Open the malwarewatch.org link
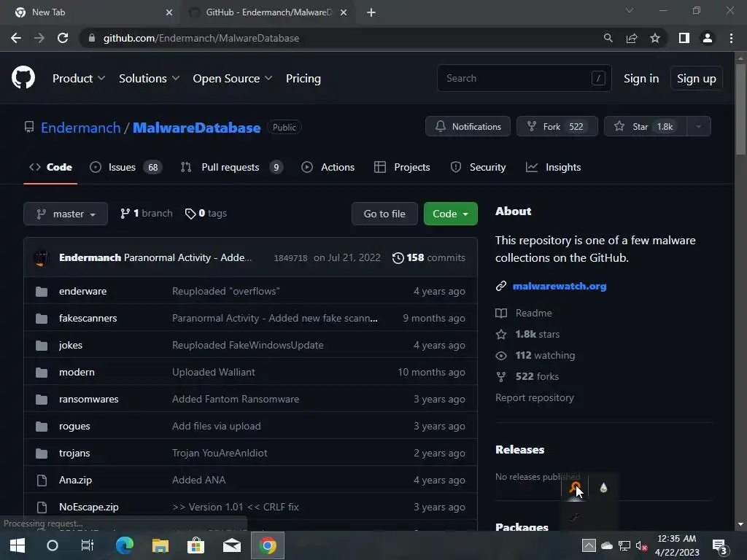 (x=560, y=286)
